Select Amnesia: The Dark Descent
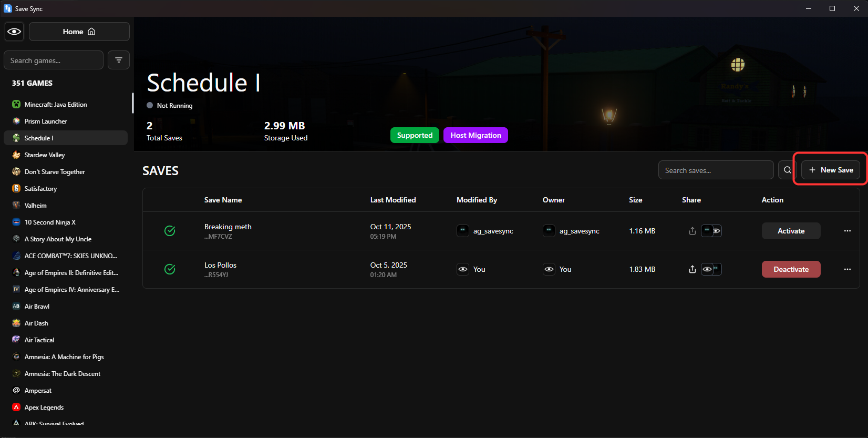This screenshot has width=868, height=438. click(x=66, y=373)
